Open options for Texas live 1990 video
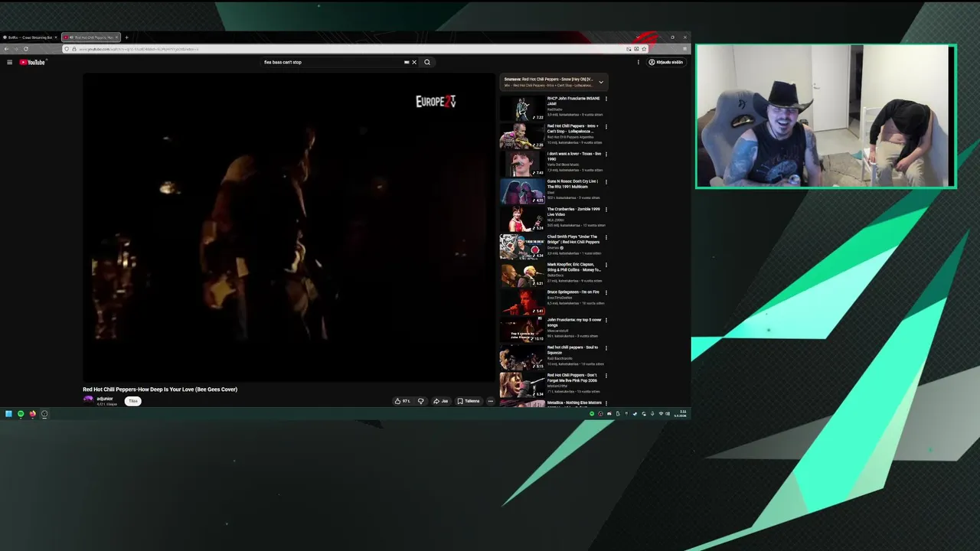The image size is (980, 551). tap(606, 154)
